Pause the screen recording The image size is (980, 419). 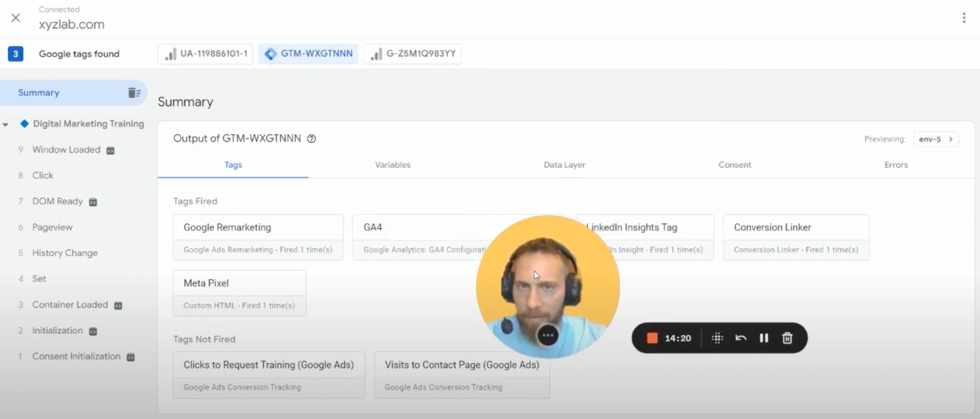tap(764, 338)
